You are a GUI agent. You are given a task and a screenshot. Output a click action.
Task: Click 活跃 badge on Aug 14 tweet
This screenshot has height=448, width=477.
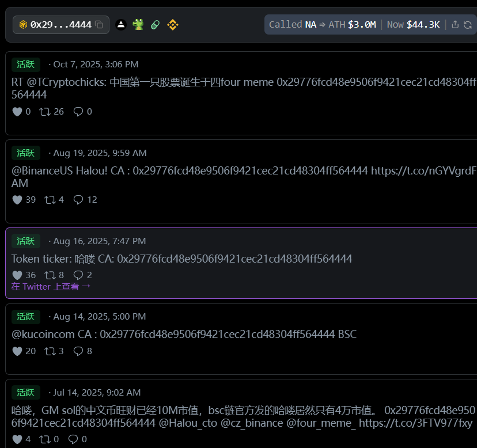[26, 317]
